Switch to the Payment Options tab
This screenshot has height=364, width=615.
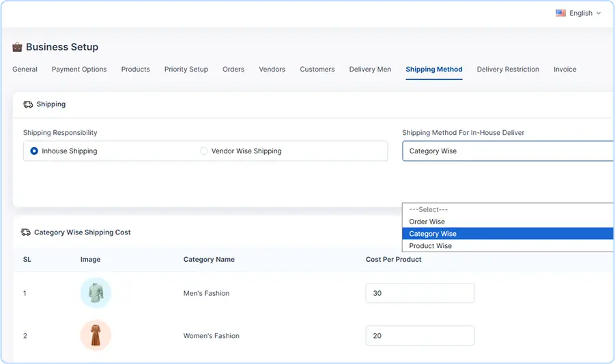79,70
